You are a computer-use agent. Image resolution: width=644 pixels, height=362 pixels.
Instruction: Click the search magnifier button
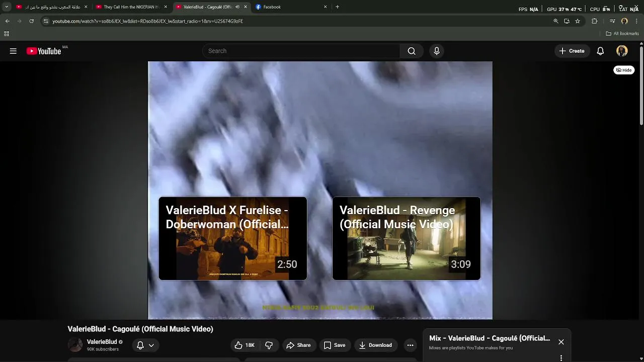point(412,51)
